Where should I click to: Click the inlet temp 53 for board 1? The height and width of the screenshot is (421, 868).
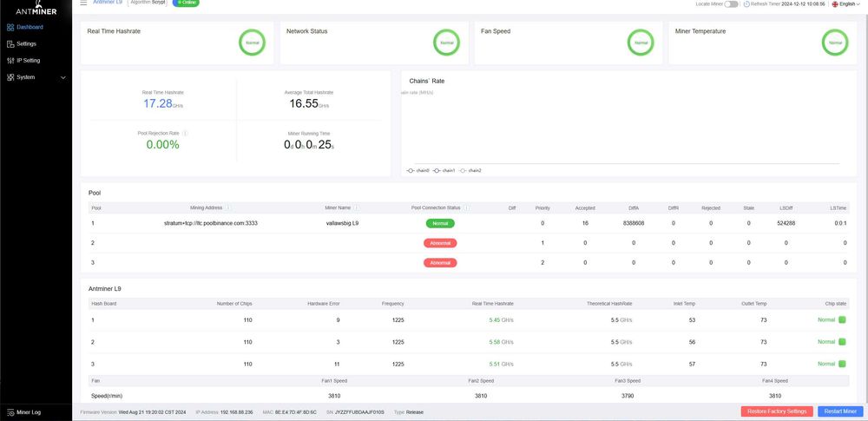pyautogui.click(x=692, y=320)
